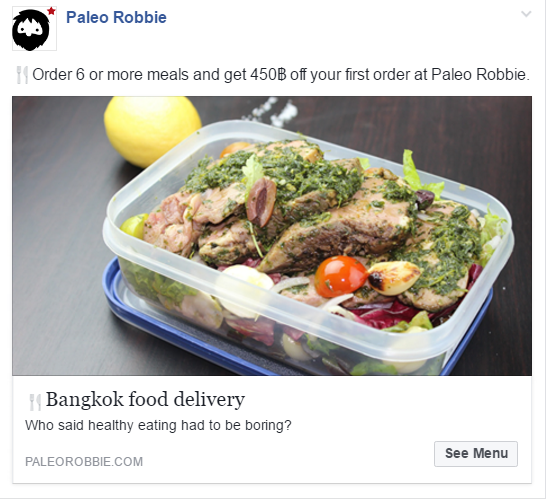The image size is (547, 499).
Task: Click the lemon in the ad photo
Action: coord(152,131)
